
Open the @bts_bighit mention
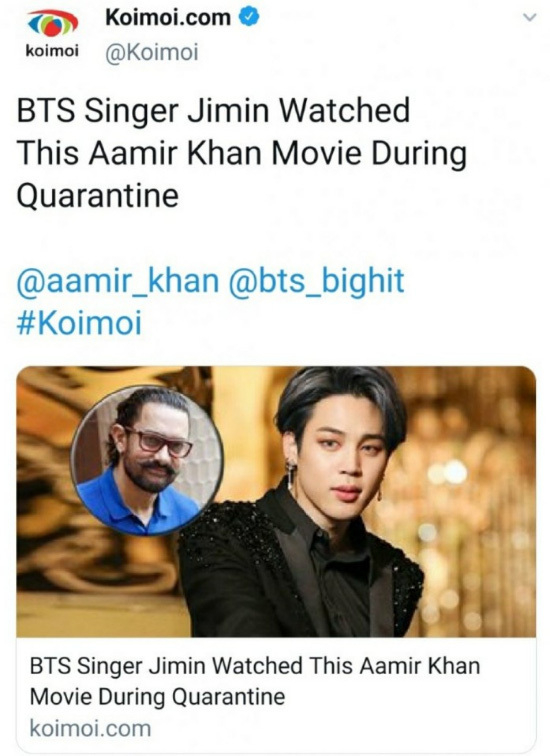pos(316,281)
